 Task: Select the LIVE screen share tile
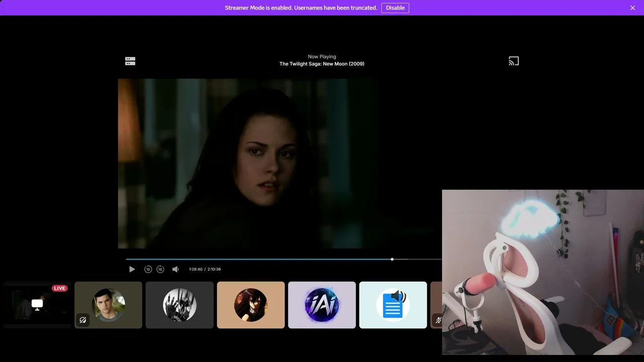click(37, 305)
